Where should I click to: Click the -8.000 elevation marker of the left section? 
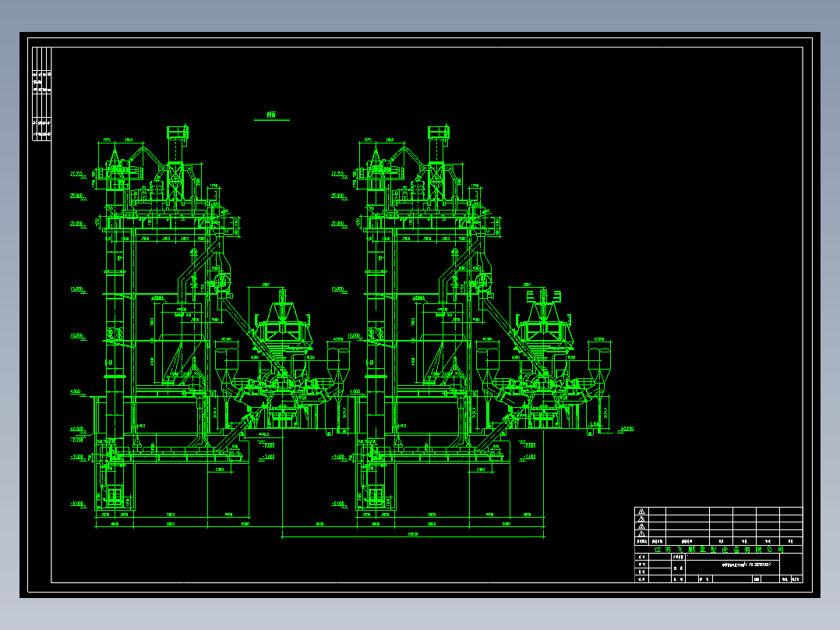tap(78, 504)
